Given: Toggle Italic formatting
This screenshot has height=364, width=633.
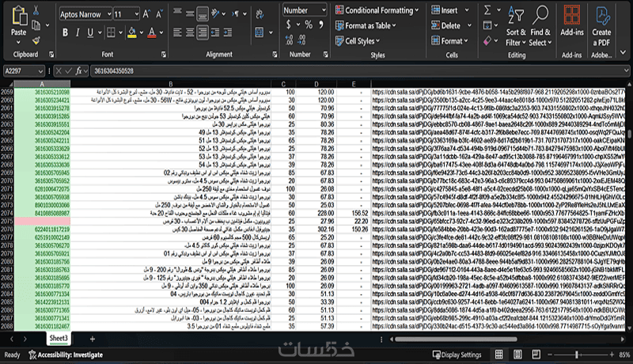Looking at the screenshot, I should [x=78, y=32].
